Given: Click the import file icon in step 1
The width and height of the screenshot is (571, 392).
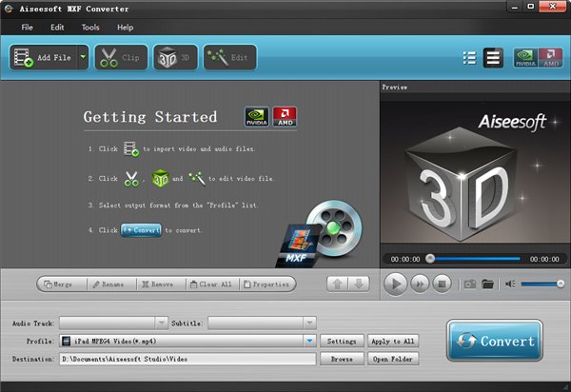Looking at the screenshot, I should (131, 148).
